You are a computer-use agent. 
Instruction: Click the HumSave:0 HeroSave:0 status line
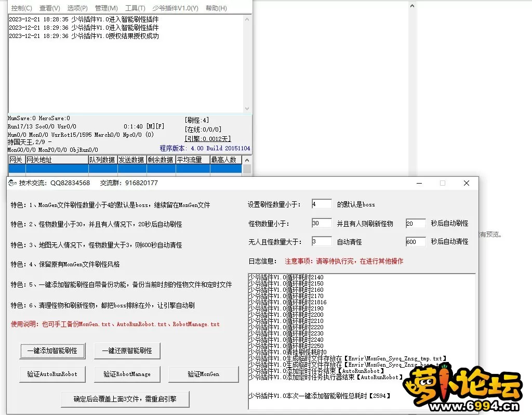coord(38,118)
